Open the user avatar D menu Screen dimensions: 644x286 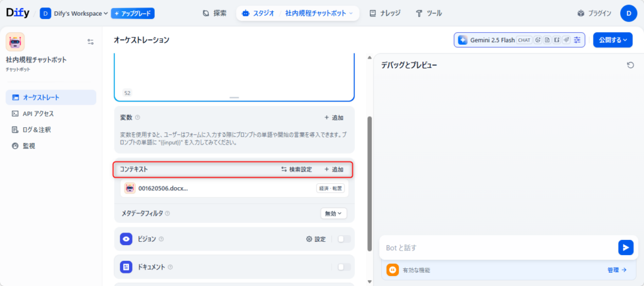point(629,13)
